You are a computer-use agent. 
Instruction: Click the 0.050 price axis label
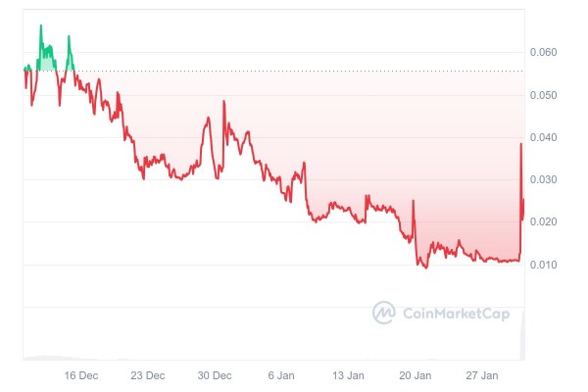point(542,95)
